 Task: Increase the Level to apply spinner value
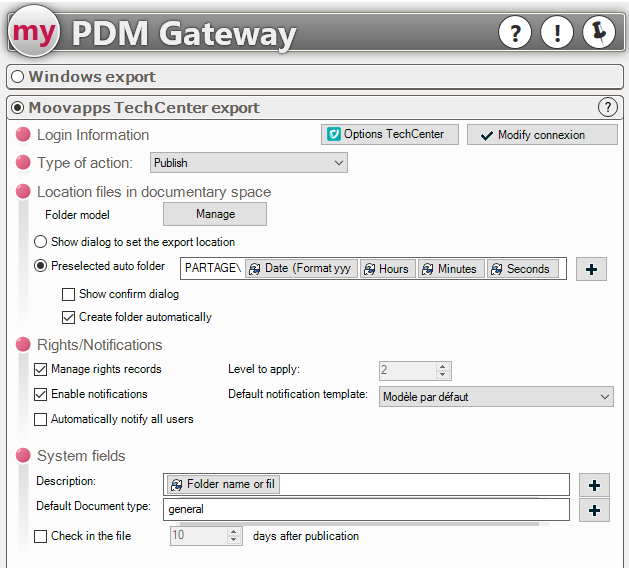[444, 366]
